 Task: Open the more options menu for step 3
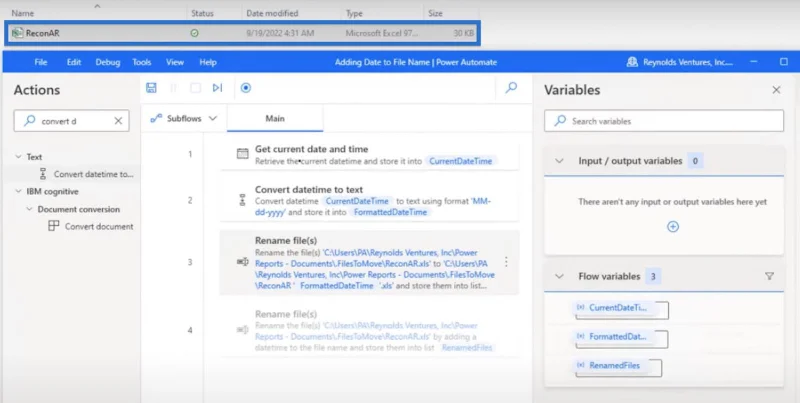(x=506, y=262)
